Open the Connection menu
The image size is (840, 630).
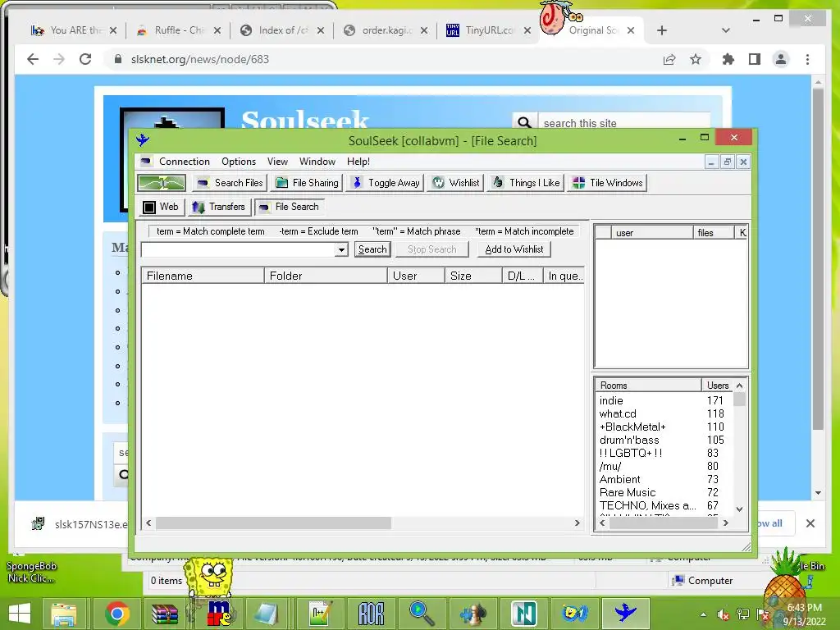click(185, 162)
